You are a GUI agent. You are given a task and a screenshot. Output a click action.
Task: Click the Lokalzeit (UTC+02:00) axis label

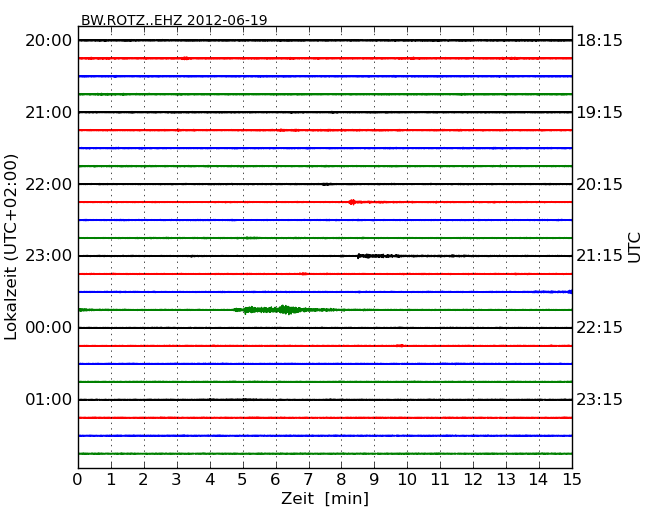(x=11, y=247)
